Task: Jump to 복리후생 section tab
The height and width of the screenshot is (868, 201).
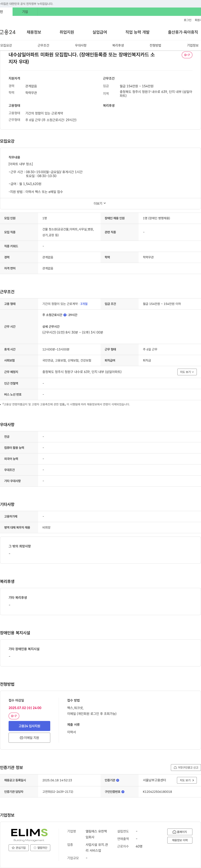Action: tap(118, 46)
